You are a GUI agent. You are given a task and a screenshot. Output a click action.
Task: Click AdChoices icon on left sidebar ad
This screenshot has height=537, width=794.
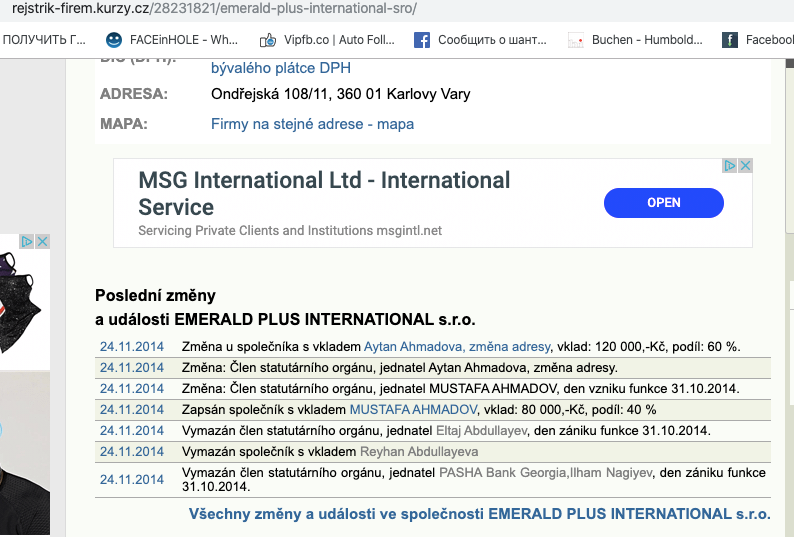tap(28, 242)
